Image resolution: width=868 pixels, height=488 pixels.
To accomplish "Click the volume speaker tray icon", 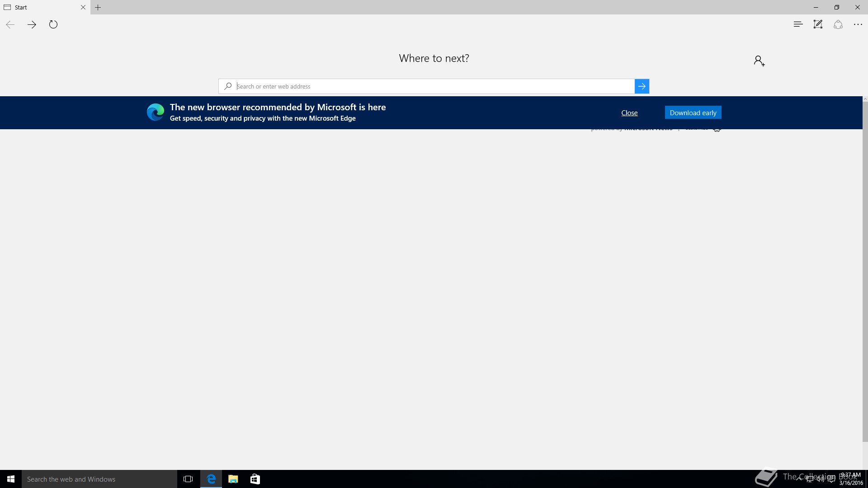I will tap(820, 479).
